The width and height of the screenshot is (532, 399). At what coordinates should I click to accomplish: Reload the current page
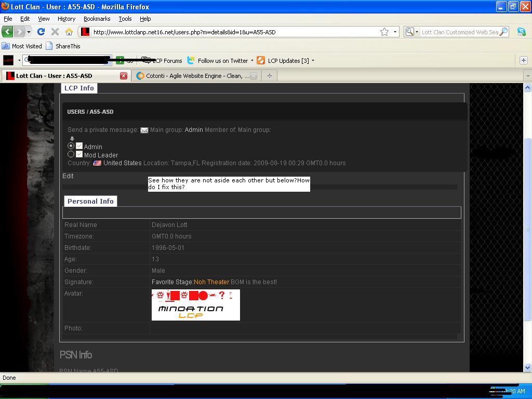[41, 32]
